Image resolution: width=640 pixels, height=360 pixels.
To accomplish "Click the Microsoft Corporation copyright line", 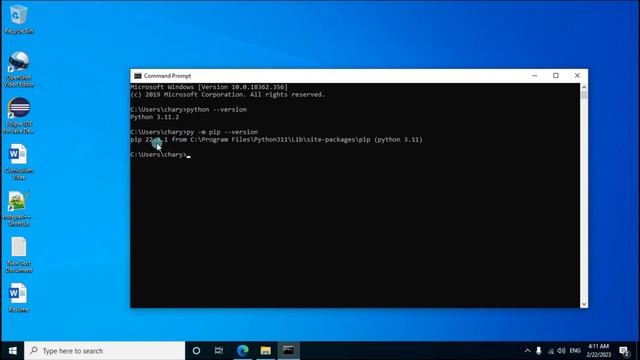I will (x=228, y=95).
